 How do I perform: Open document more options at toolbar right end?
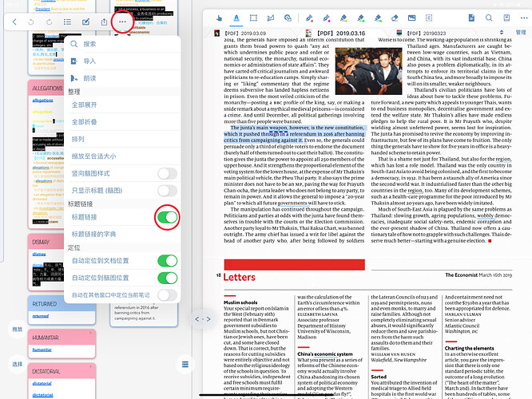click(524, 18)
